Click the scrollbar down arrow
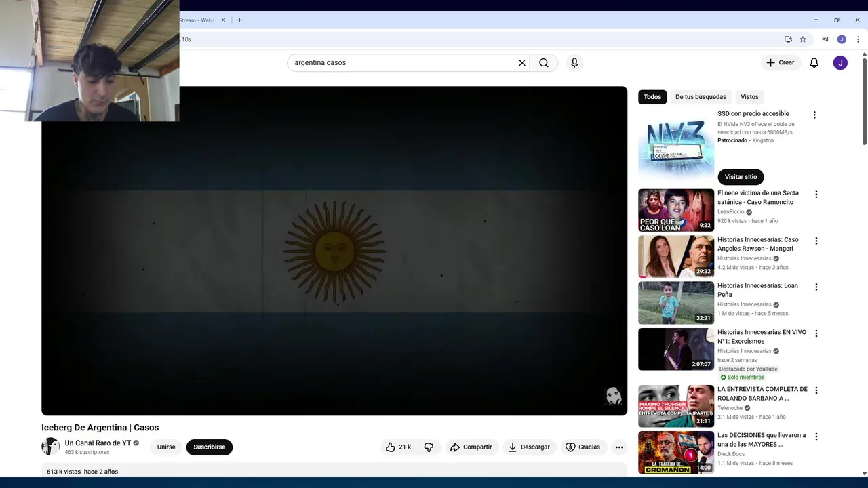The width and height of the screenshot is (868, 488). coord(865,473)
